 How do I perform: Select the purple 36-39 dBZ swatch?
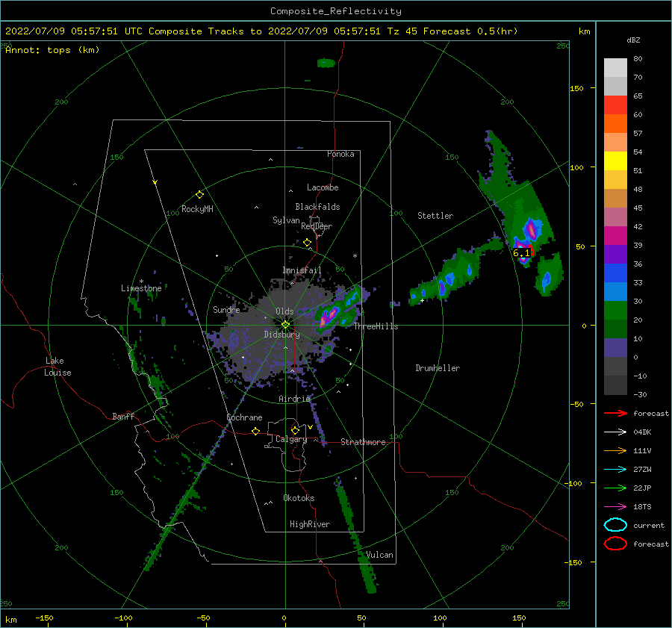coord(615,254)
